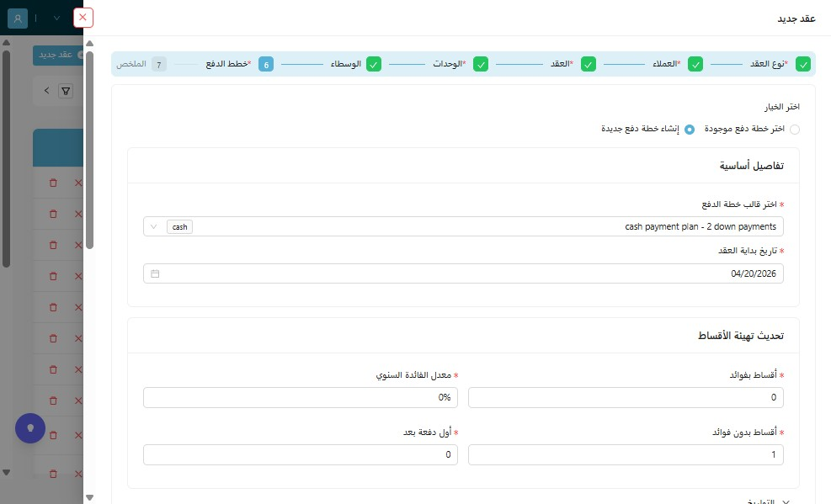Image resolution: width=831 pixels, height=504 pixels.
Task: Click the تاريخ بداية العقد date field
Action: pos(463,273)
